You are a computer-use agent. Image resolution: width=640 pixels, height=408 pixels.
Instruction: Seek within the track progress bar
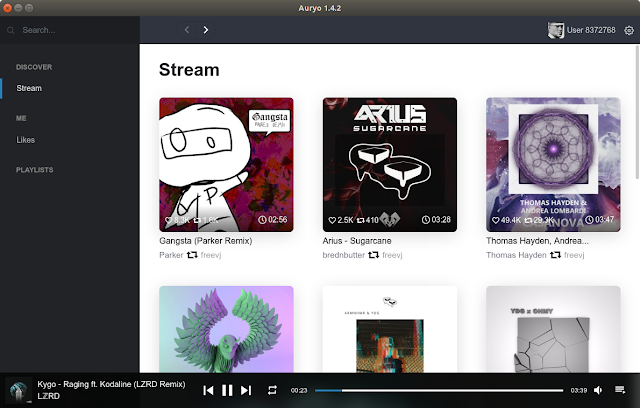pyautogui.click(x=439, y=390)
